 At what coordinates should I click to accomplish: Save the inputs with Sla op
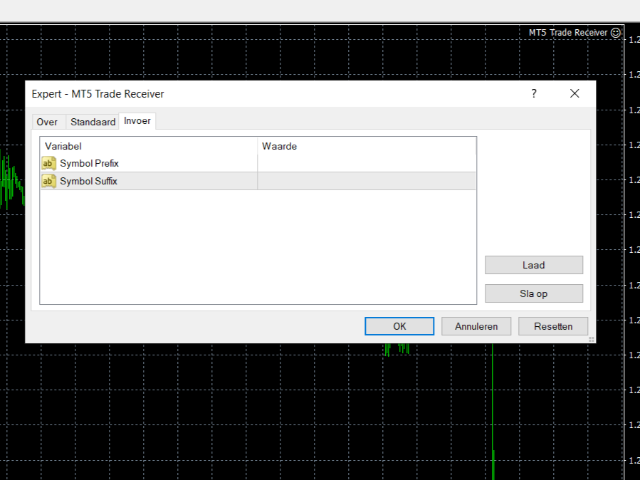click(x=533, y=293)
